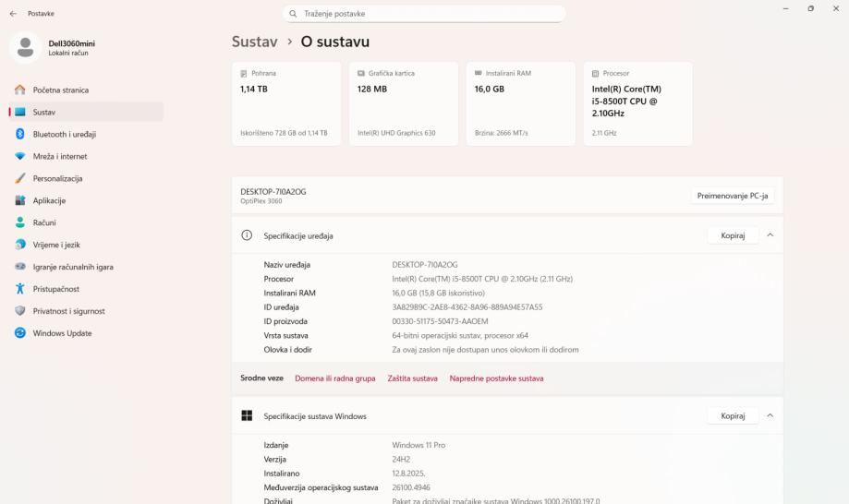Select the Pristupačnost accessibility icon
The image size is (849, 504).
(20, 289)
